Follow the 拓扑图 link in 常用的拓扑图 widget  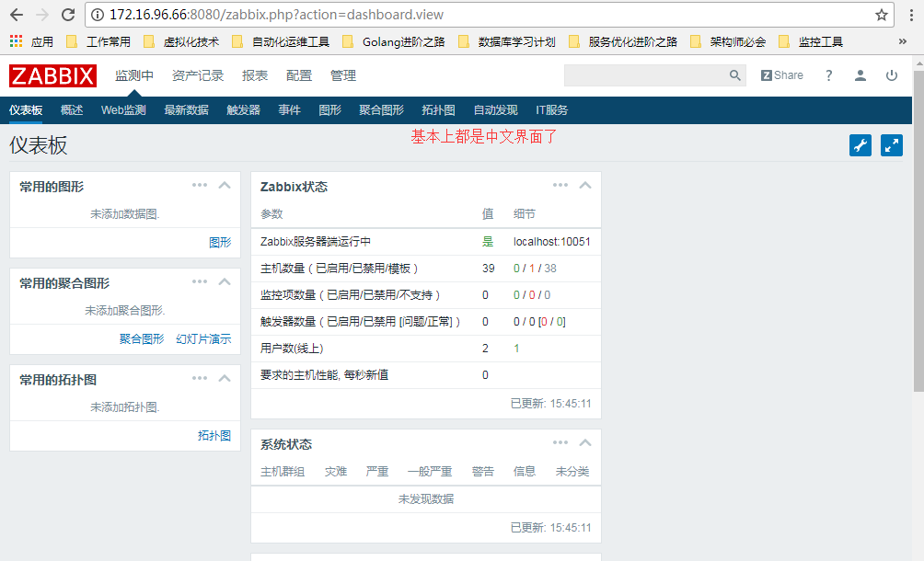[x=214, y=436]
